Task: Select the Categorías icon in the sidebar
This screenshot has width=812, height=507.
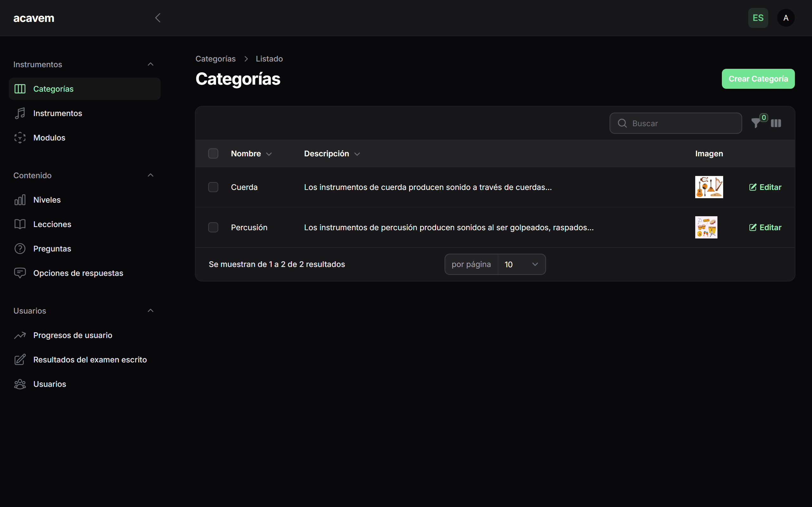Action: pyautogui.click(x=19, y=89)
